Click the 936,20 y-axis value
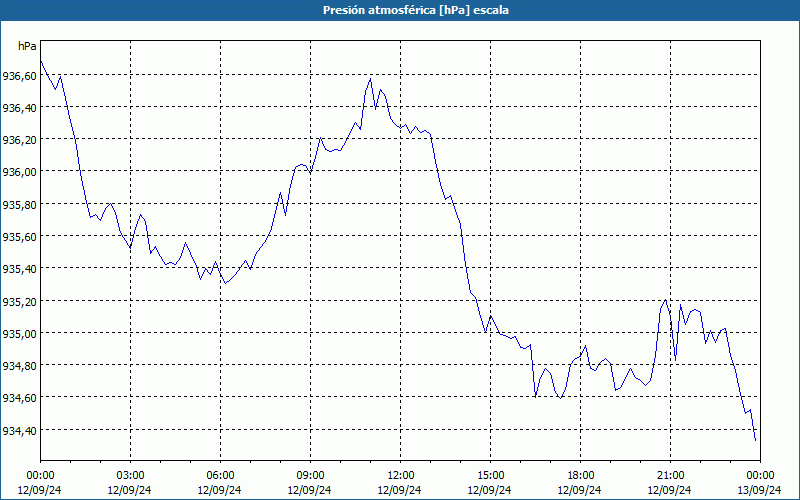Screen dimensions: 800x500 click(19, 140)
